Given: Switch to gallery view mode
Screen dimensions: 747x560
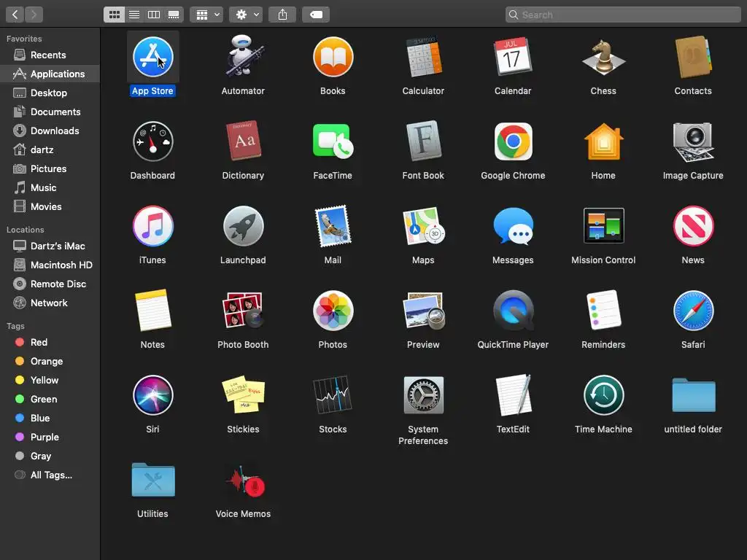Looking at the screenshot, I should pyautogui.click(x=174, y=15).
